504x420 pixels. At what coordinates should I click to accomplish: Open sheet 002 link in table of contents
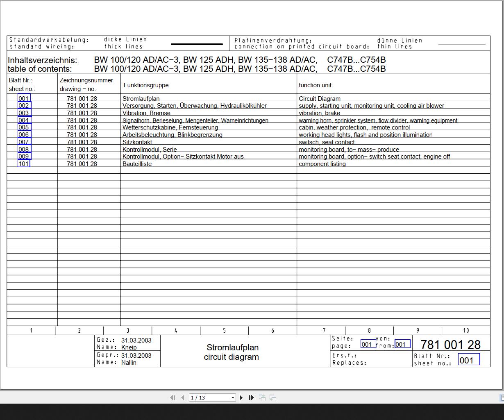24,105
